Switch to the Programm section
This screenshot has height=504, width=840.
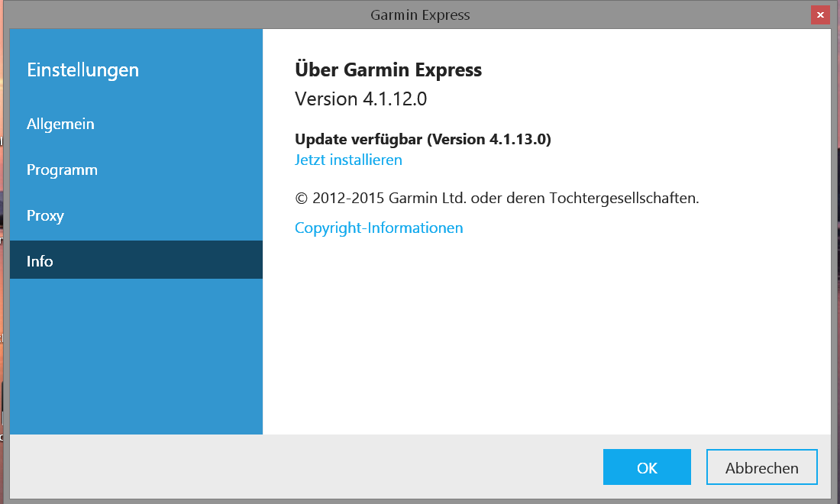pos(62,170)
